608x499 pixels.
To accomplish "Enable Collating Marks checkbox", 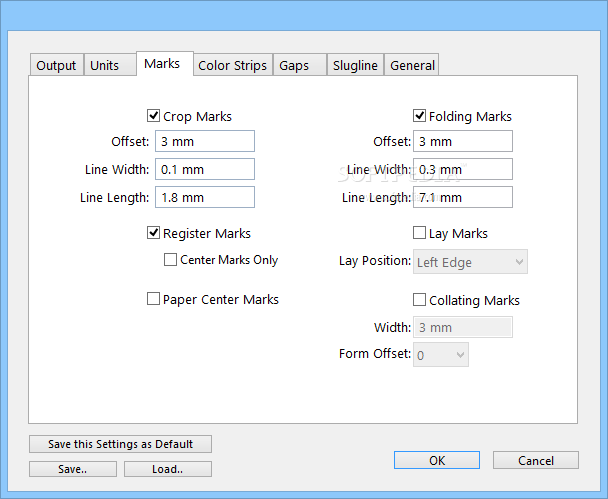I will pyautogui.click(x=420, y=300).
